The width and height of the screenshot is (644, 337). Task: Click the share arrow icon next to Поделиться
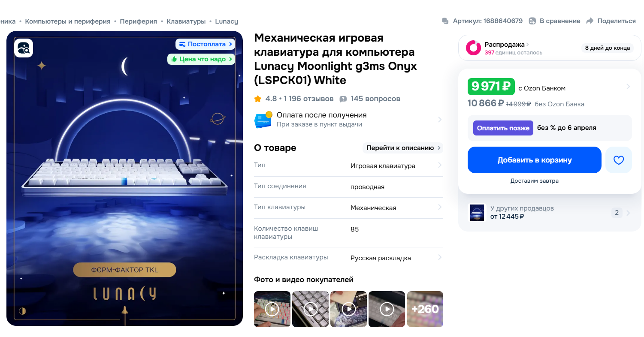[x=590, y=21]
